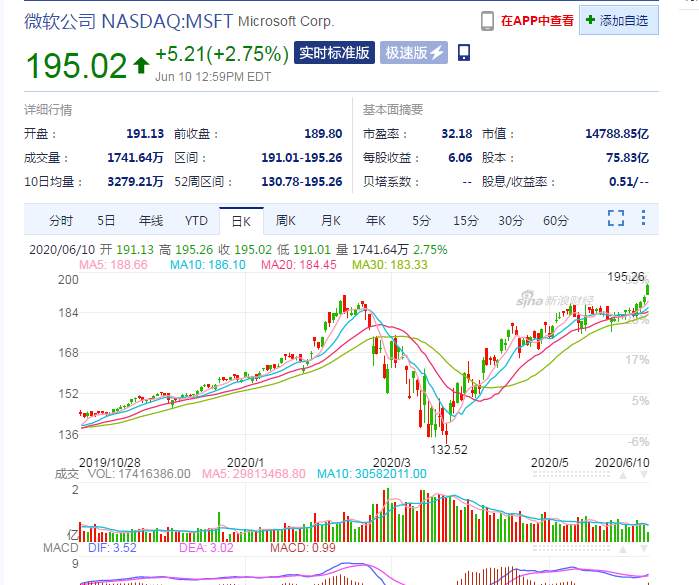This screenshot has width=699, height=585.
Task: Click the 2020/6/10 date axis label
Action: tap(622, 463)
